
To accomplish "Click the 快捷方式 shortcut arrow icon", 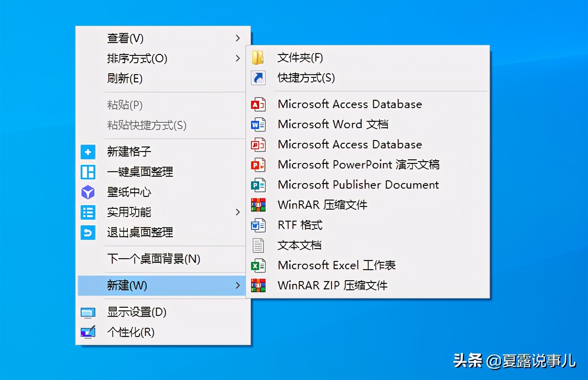I will point(258,78).
